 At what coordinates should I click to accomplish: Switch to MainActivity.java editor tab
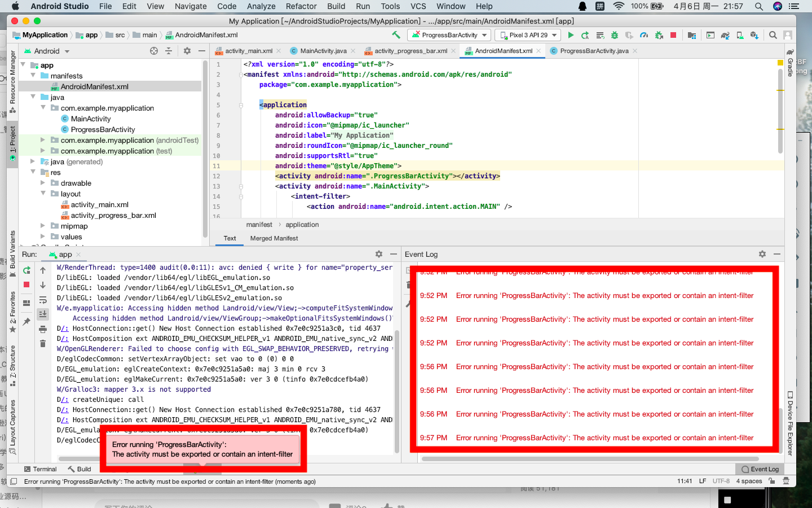323,51
